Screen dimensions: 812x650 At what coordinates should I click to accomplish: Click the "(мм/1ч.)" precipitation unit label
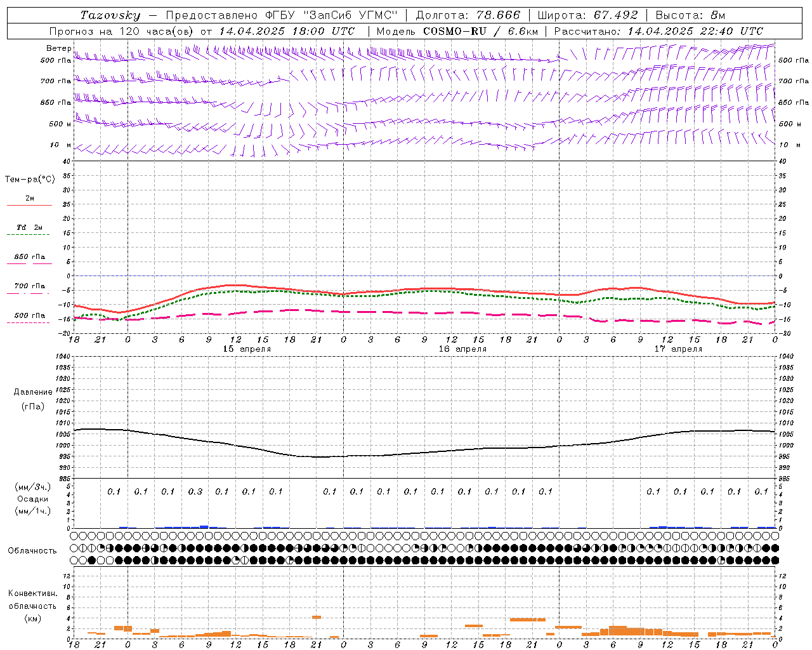(x=32, y=511)
